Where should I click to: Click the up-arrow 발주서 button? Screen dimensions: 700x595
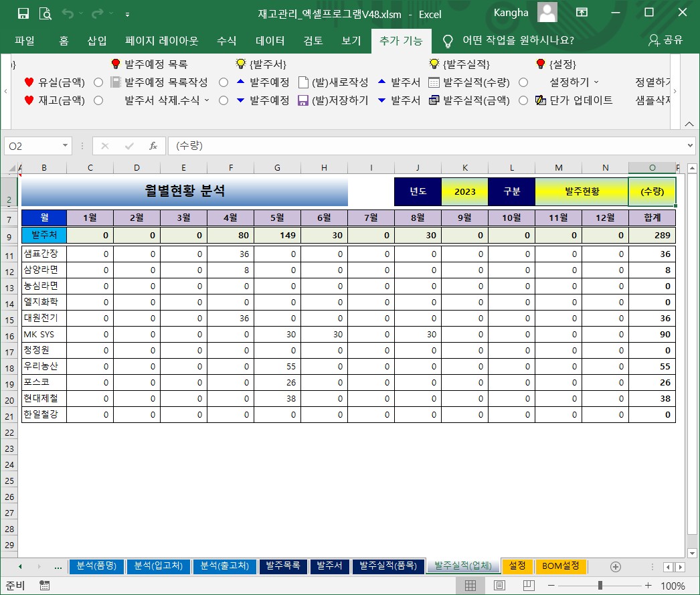tap(399, 82)
